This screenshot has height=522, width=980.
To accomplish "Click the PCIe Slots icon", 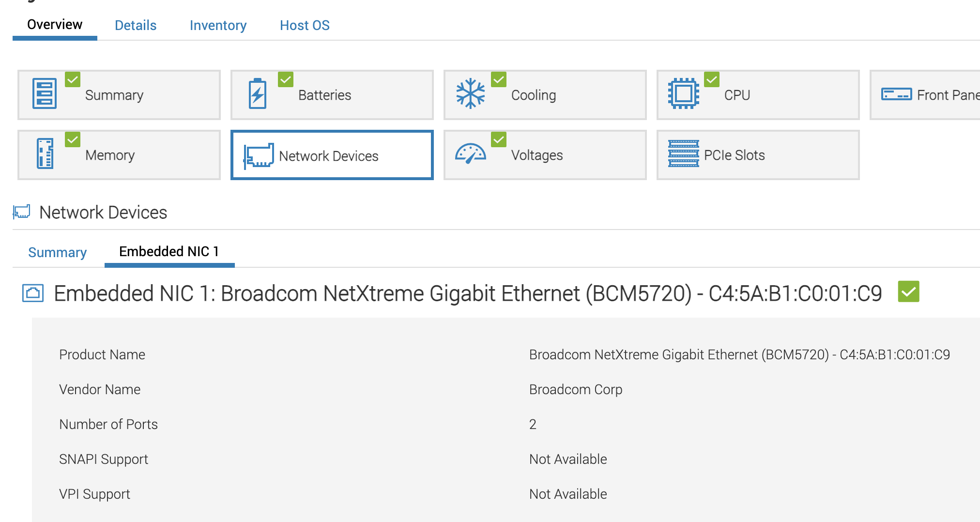I will coord(683,154).
